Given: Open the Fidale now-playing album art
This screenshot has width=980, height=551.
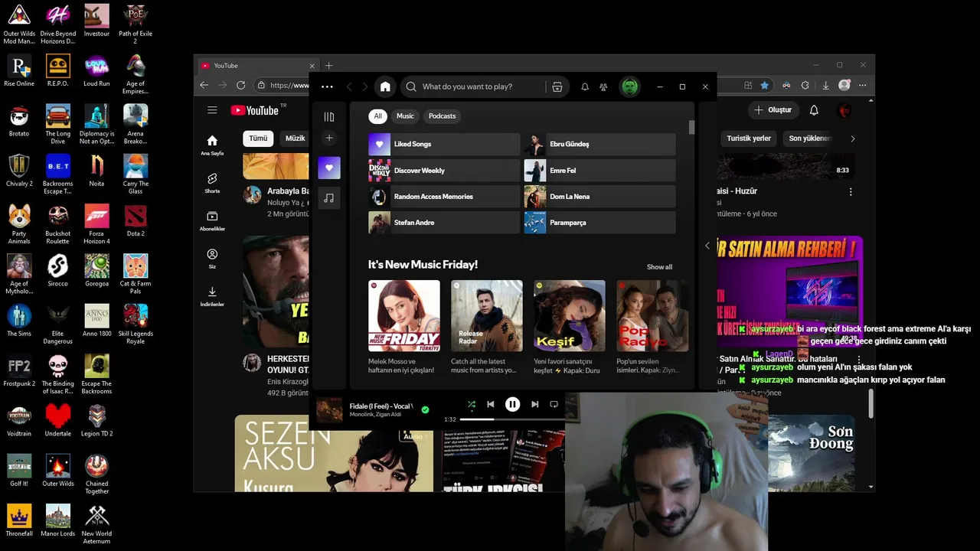Looking at the screenshot, I should click(329, 409).
